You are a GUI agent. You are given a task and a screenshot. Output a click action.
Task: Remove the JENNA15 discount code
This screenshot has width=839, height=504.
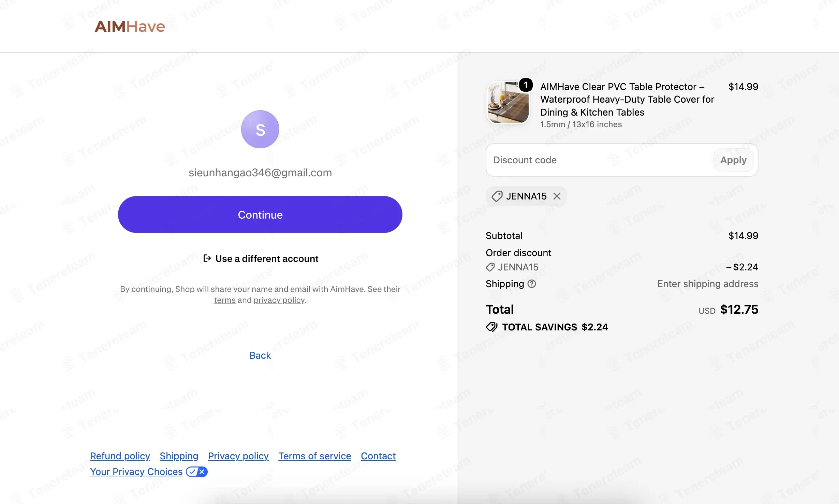pos(557,196)
